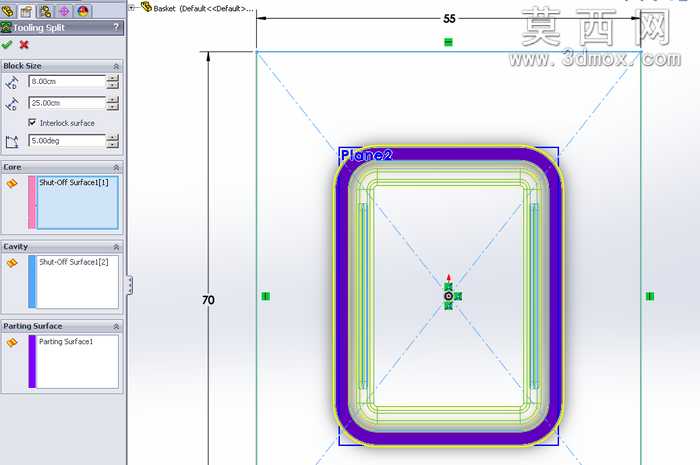The height and width of the screenshot is (465, 700).
Task: Decrease the 5.00deg draft angle
Action: pyautogui.click(x=113, y=145)
